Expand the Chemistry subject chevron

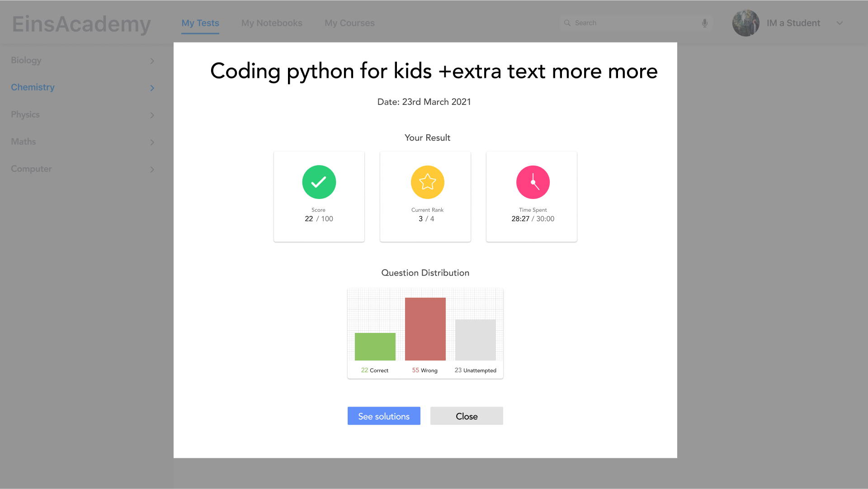coord(152,88)
